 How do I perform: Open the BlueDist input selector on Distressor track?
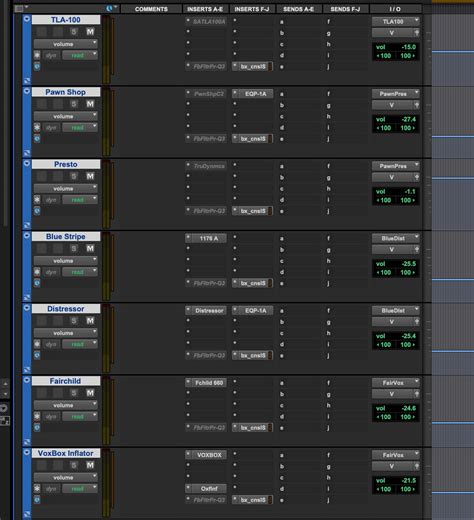(396, 311)
